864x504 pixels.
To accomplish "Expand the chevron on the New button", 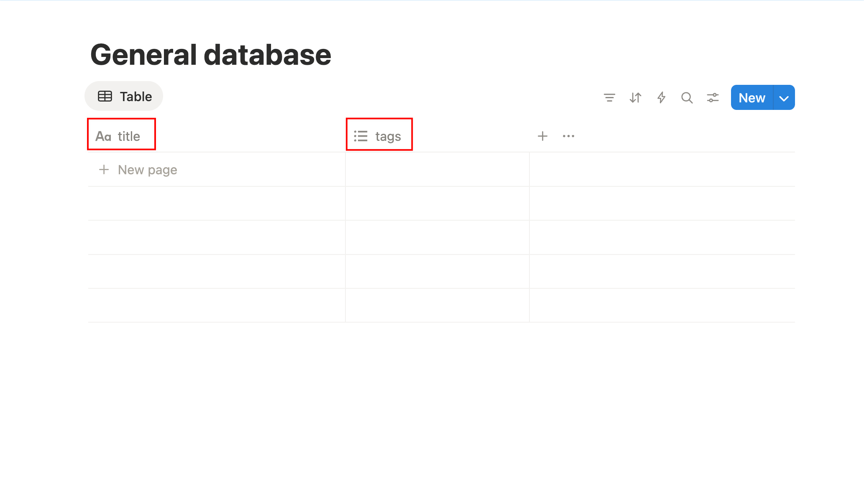I will (x=784, y=98).
